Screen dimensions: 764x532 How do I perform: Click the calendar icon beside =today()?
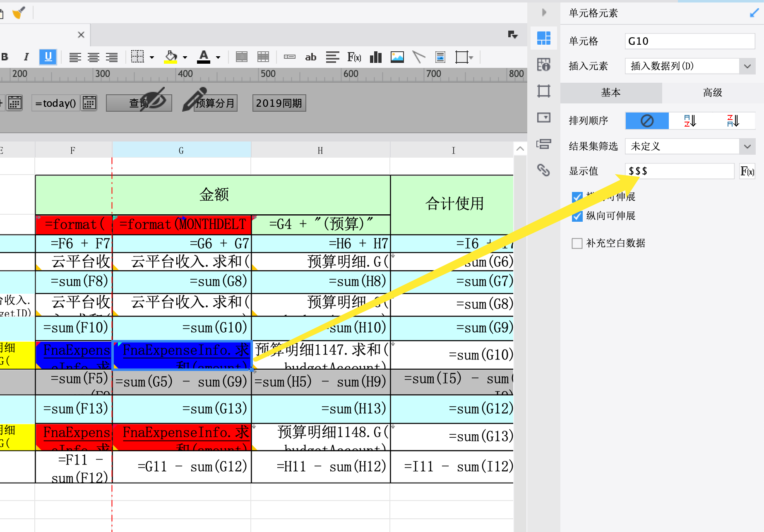pyautogui.click(x=89, y=103)
